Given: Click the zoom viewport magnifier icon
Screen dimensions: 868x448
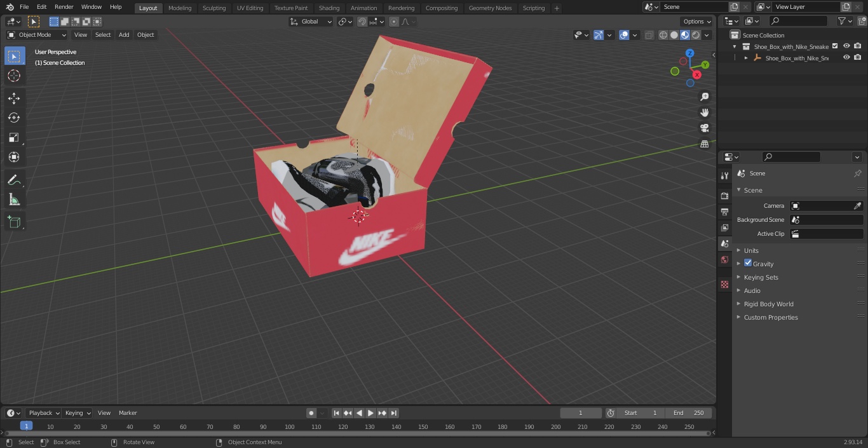Looking at the screenshot, I should coord(705,97).
